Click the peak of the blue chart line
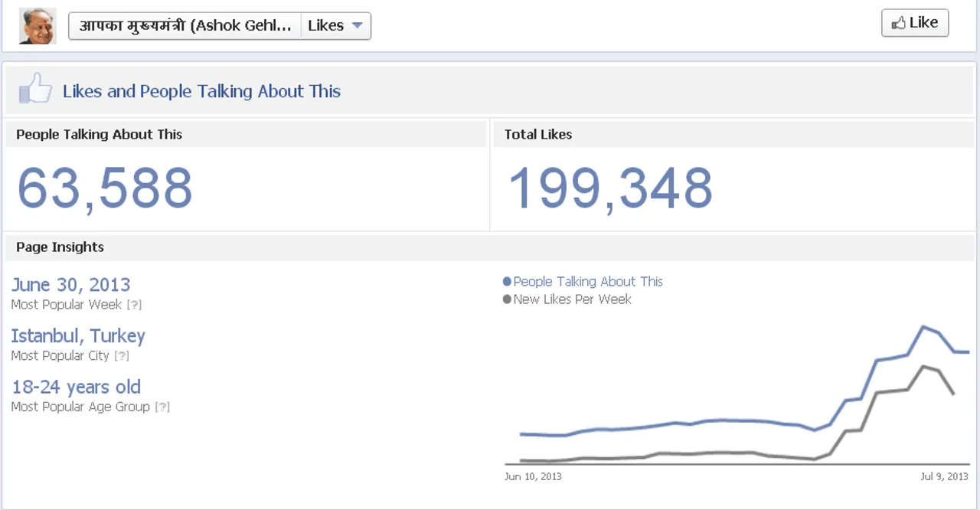The image size is (980, 510). 923,327
